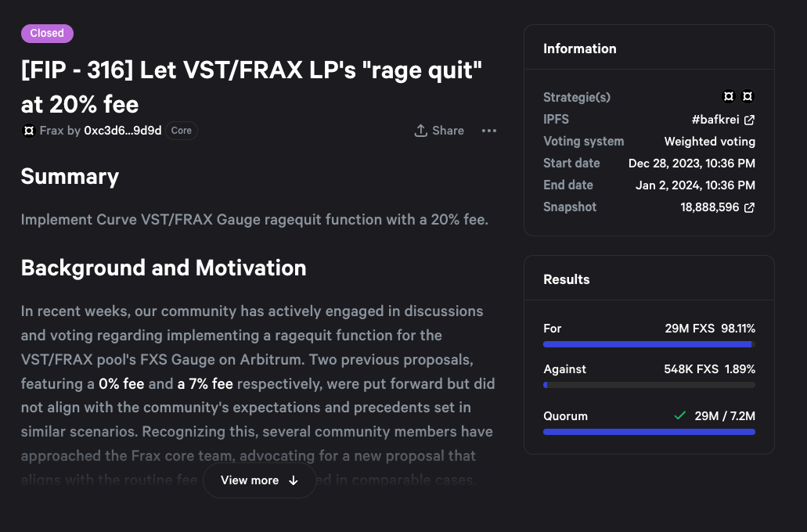Click the Weighted voting system value
807x532 pixels.
tap(709, 142)
